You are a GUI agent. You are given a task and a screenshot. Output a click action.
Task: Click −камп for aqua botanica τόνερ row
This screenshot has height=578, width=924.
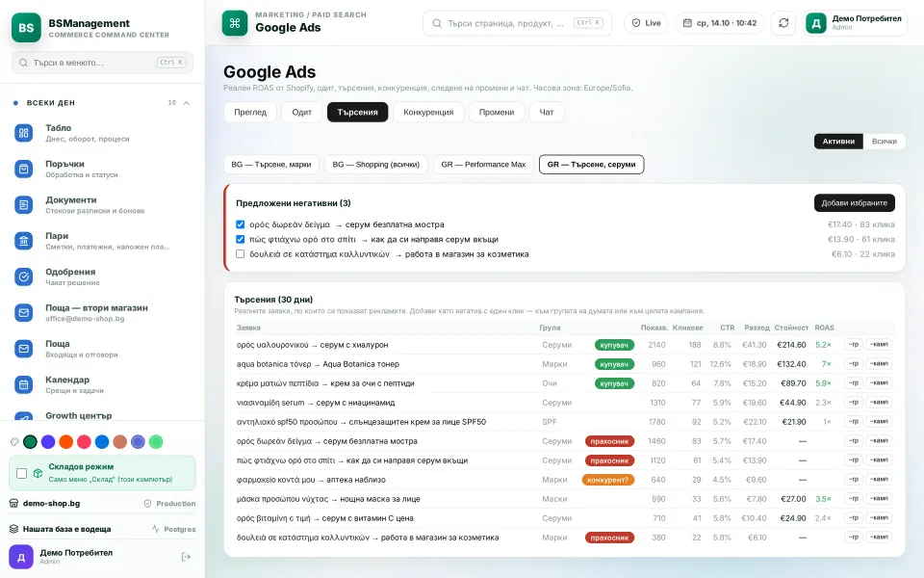[x=879, y=364]
